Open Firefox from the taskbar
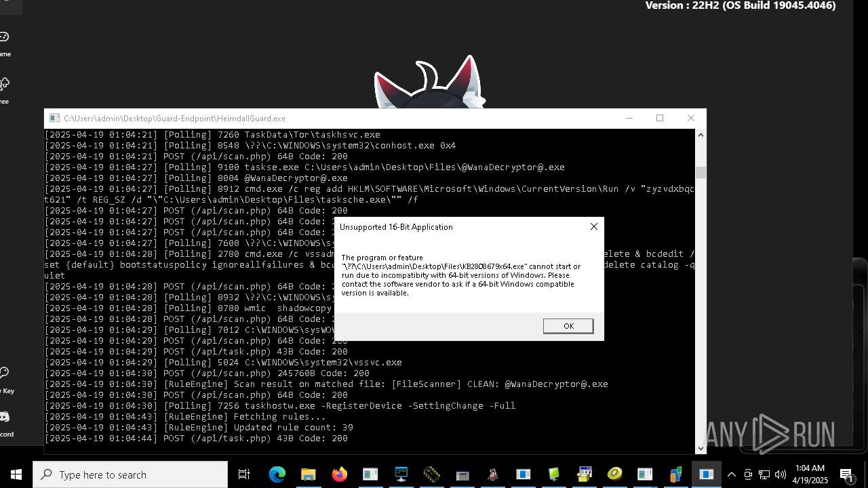868x488 pixels. coord(339,474)
